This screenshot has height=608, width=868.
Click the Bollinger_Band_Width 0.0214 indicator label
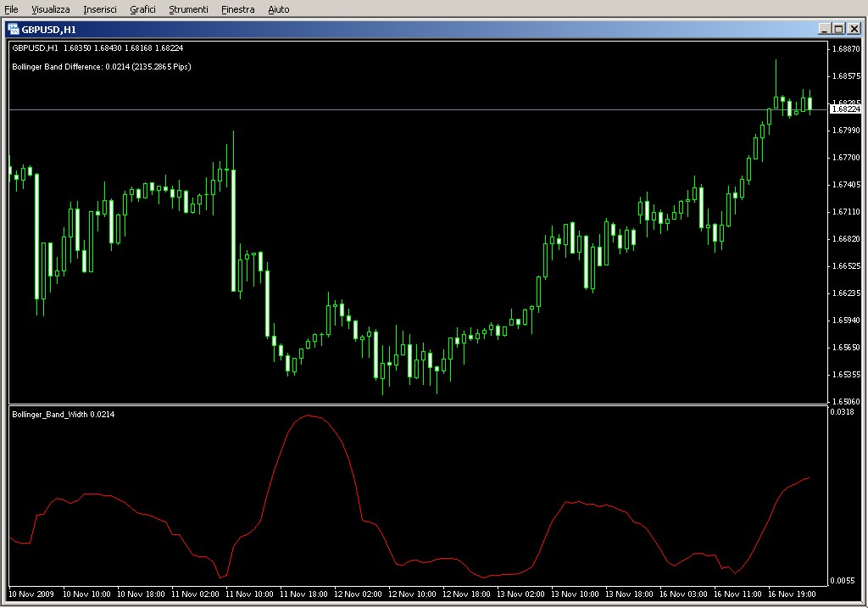tap(63, 414)
